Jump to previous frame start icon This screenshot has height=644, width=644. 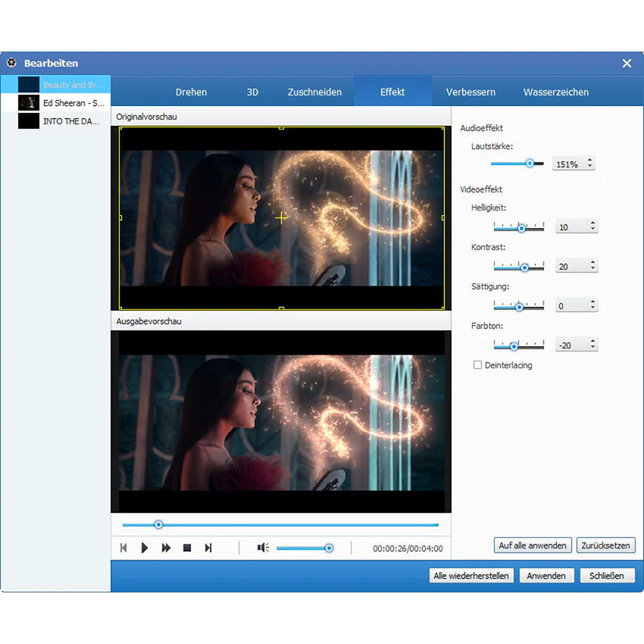(123, 548)
